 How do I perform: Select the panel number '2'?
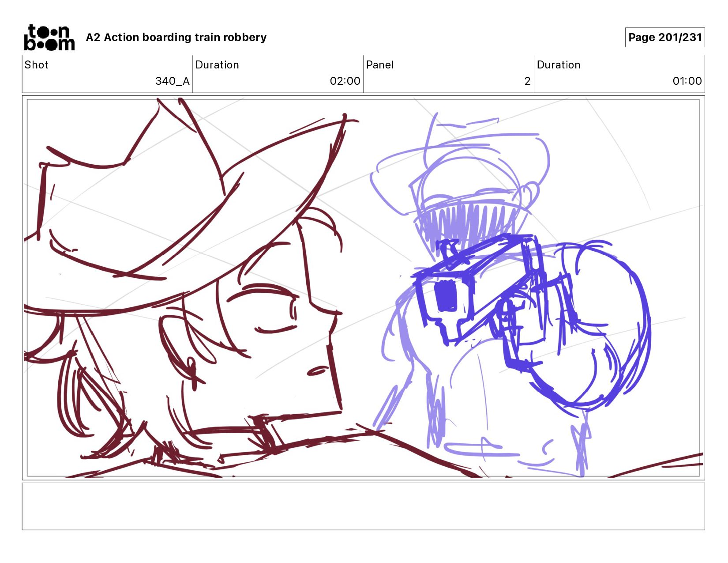click(x=527, y=81)
